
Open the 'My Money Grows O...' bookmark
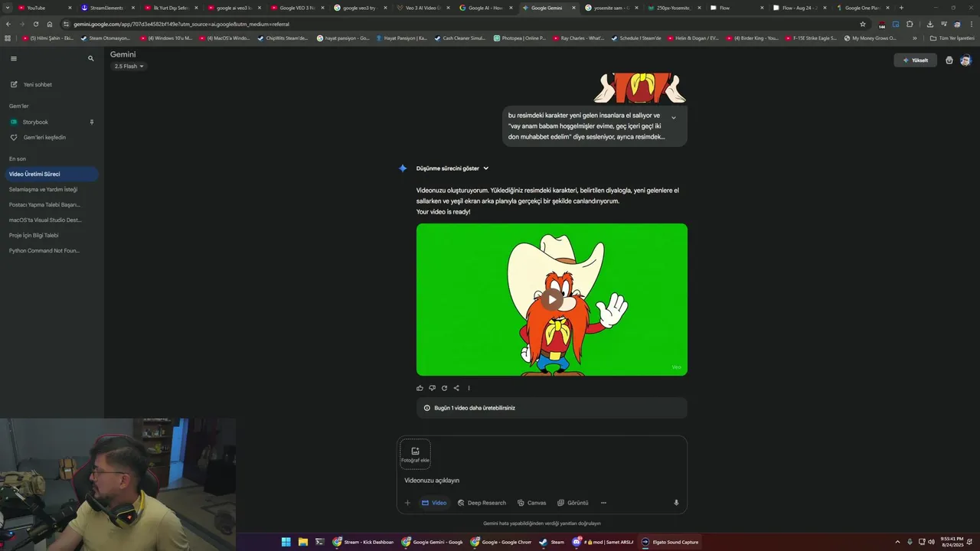coord(870,37)
